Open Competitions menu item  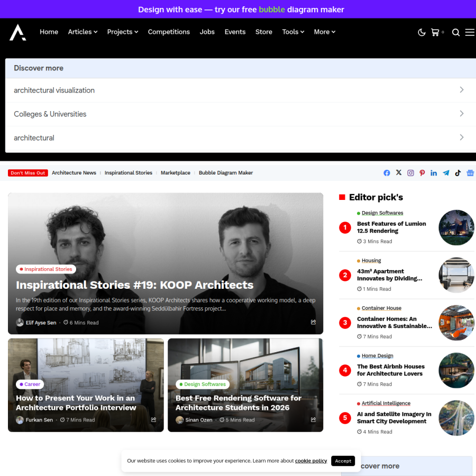tap(169, 32)
